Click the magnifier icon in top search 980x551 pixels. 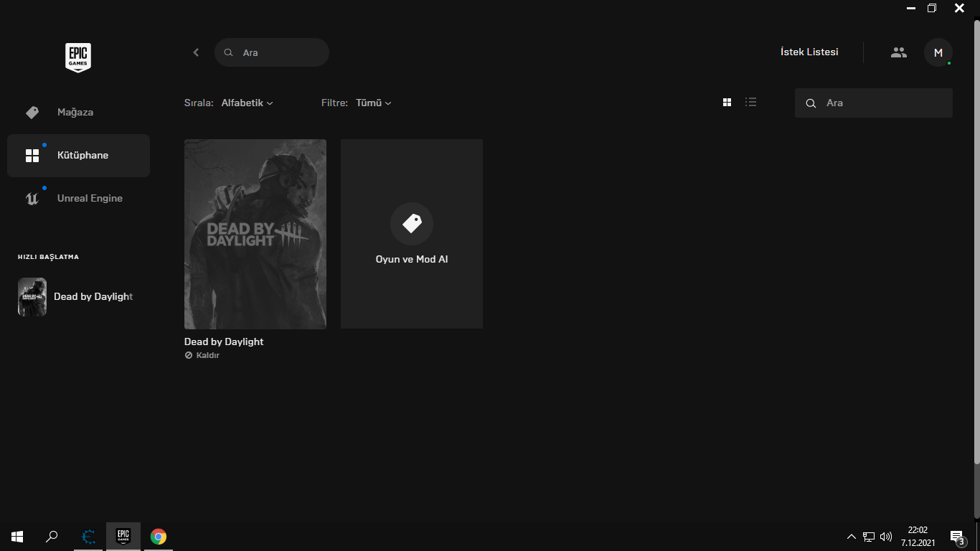[228, 52]
